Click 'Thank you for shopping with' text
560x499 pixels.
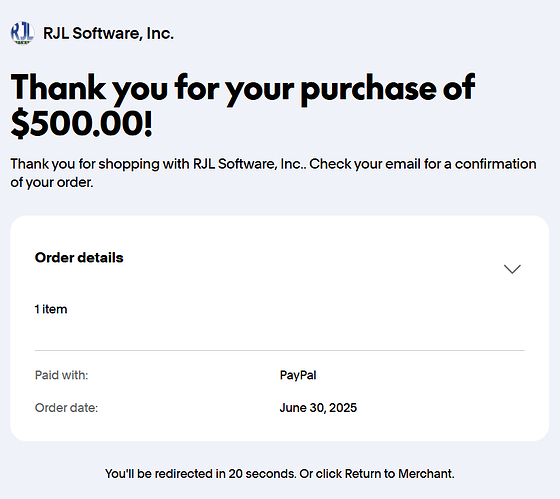click(x=100, y=164)
